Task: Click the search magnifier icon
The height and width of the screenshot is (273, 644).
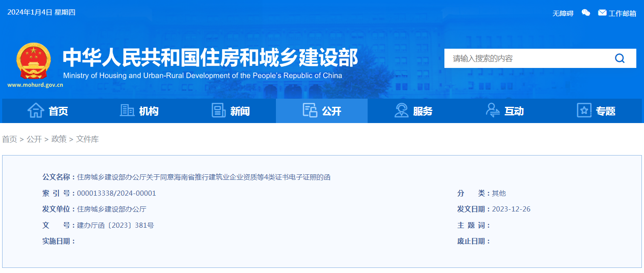Action: [619, 58]
